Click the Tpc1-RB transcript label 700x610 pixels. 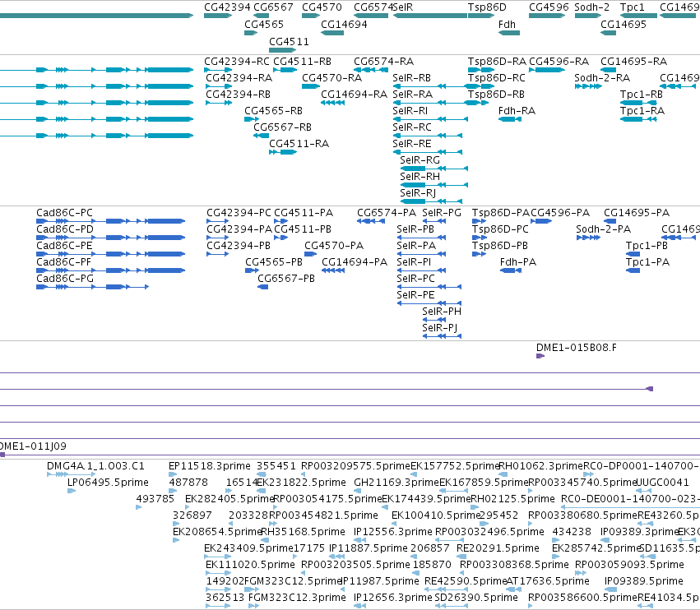[x=641, y=95]
